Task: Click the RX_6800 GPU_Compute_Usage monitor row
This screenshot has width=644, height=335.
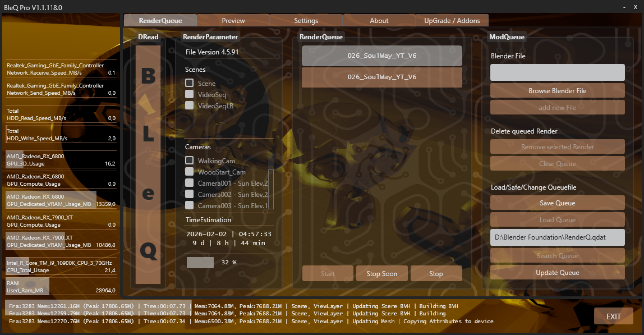Action: tap(61, 180)
